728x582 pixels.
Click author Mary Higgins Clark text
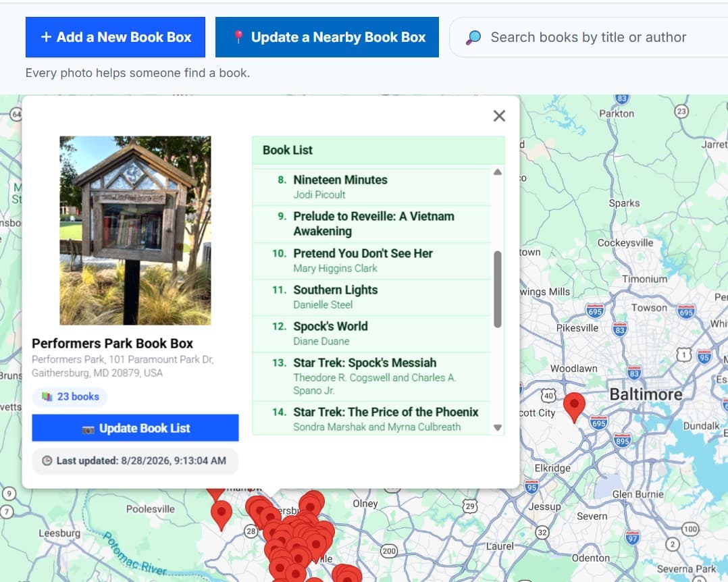pyautogui.click(x=335, y=268)
